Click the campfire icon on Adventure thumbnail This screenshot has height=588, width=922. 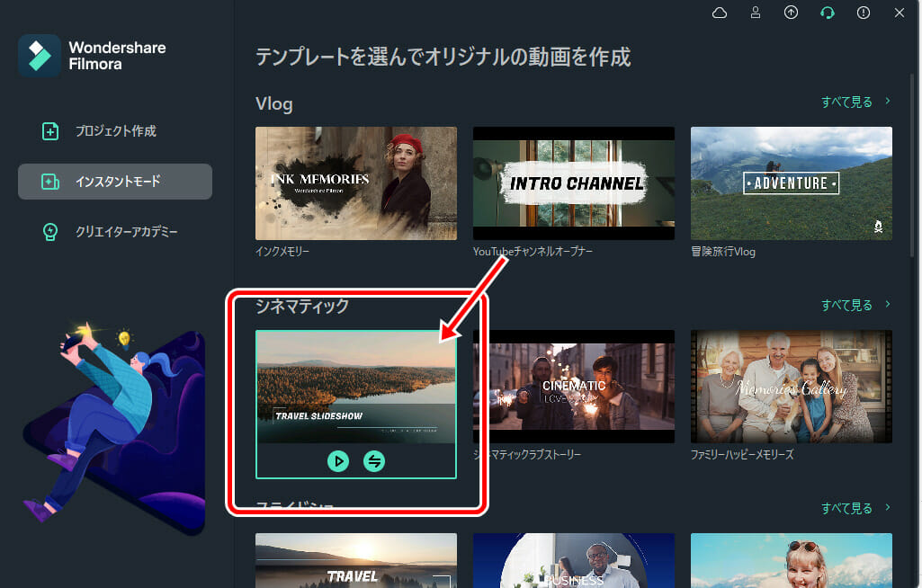point(878,227)
